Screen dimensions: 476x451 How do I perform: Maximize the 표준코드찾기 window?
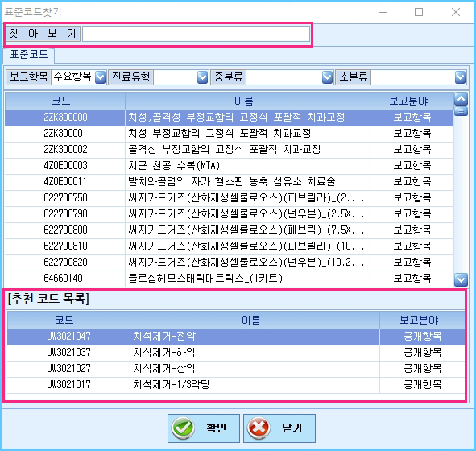pyautogui.click(x=419, y=12)
